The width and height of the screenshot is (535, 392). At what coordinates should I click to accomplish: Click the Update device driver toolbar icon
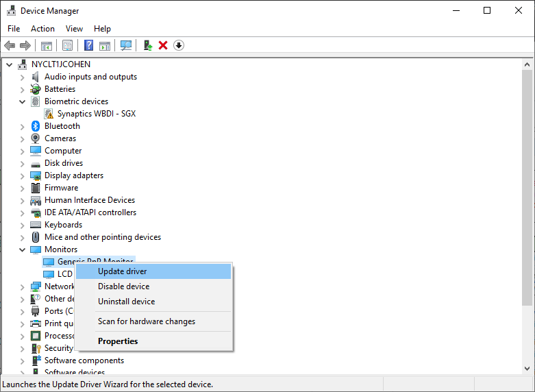(x=147, y=45)
